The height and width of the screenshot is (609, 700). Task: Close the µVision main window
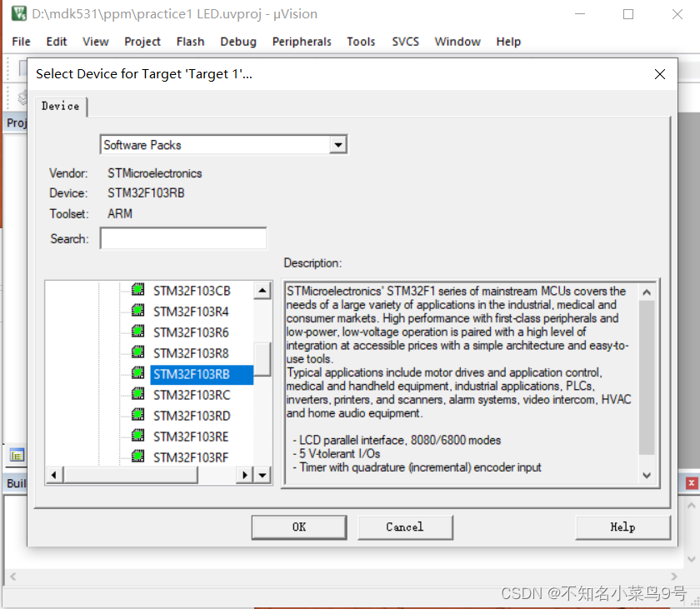pyautogui.click(x=677, y=14)
